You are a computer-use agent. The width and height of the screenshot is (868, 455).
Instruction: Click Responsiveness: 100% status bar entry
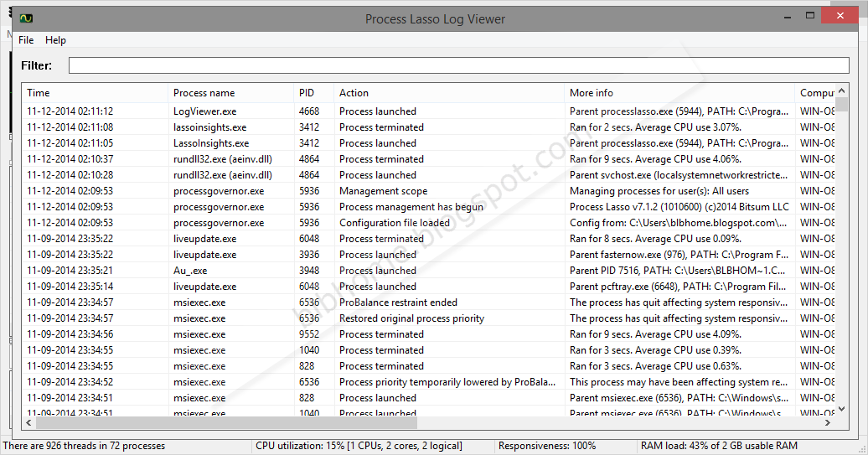pos(547,446)
